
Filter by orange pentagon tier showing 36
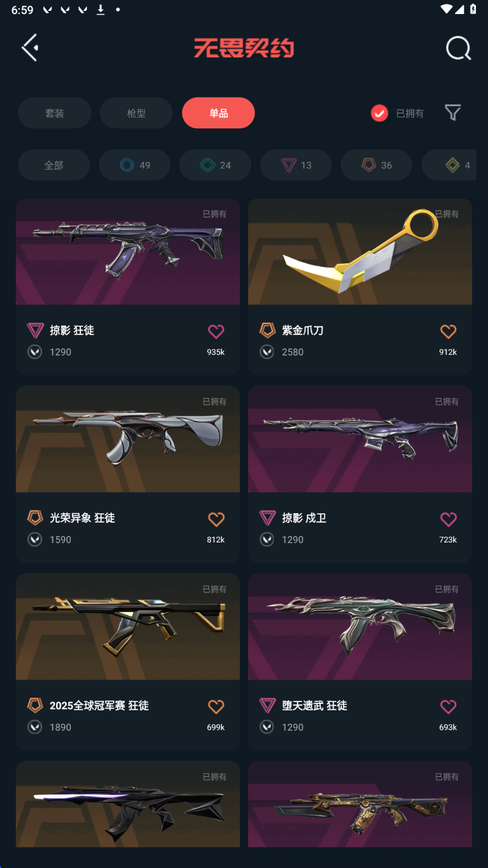point(376,165)
